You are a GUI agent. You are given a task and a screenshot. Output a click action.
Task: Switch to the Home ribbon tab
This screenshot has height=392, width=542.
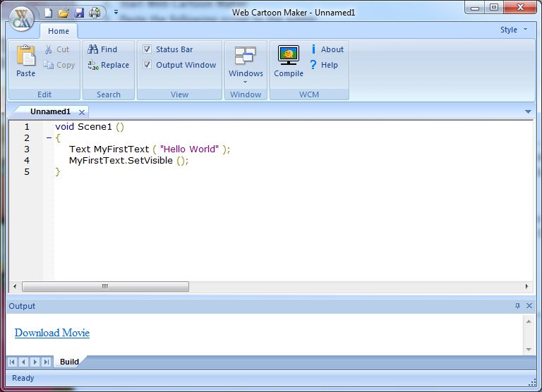pos(59,31)
